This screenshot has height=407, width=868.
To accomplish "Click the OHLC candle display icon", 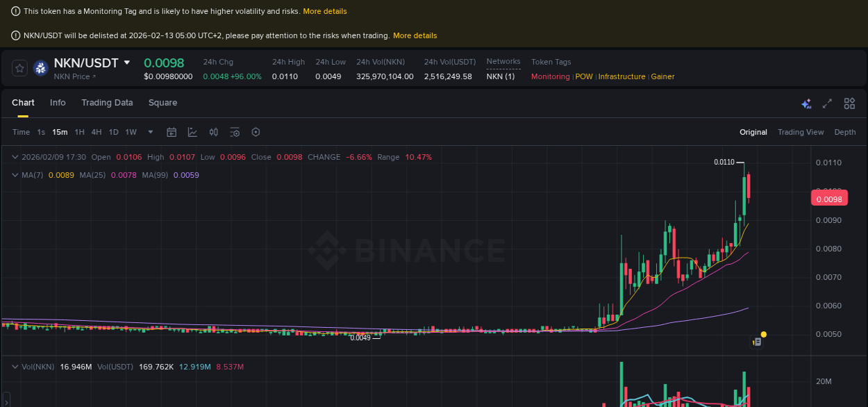I will tap(213, 132).
